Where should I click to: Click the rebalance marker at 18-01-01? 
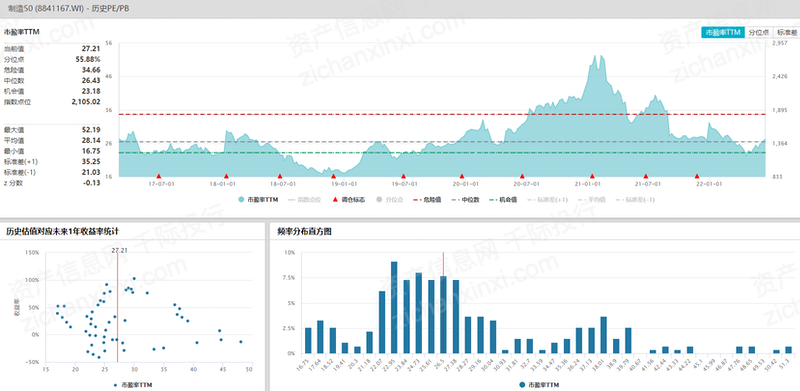tap(226, 176)
